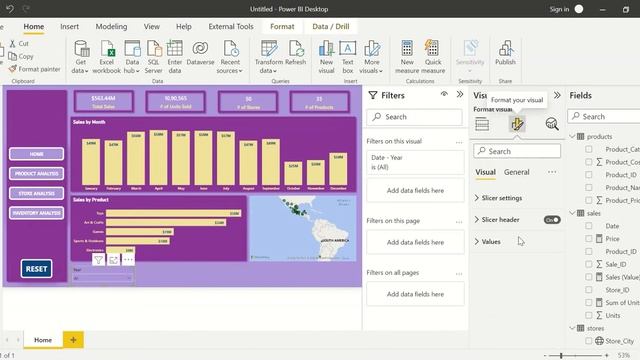
Task: Click the RESET button on the report
Action: (36, 269)
